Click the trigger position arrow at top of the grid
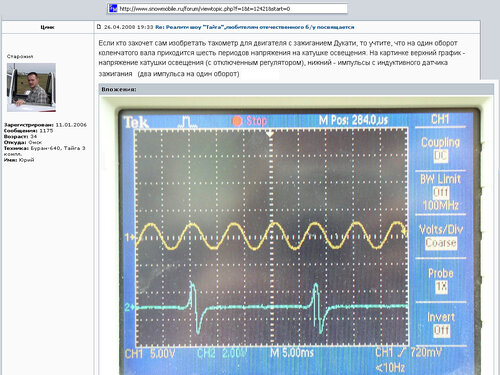500x375 pixels. click(270, 134)
